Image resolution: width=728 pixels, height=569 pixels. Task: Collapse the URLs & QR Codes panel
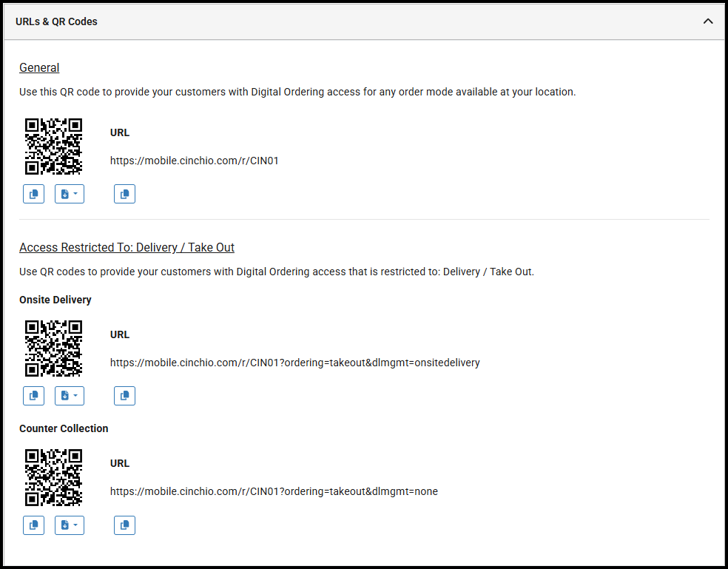click(708, 21)
